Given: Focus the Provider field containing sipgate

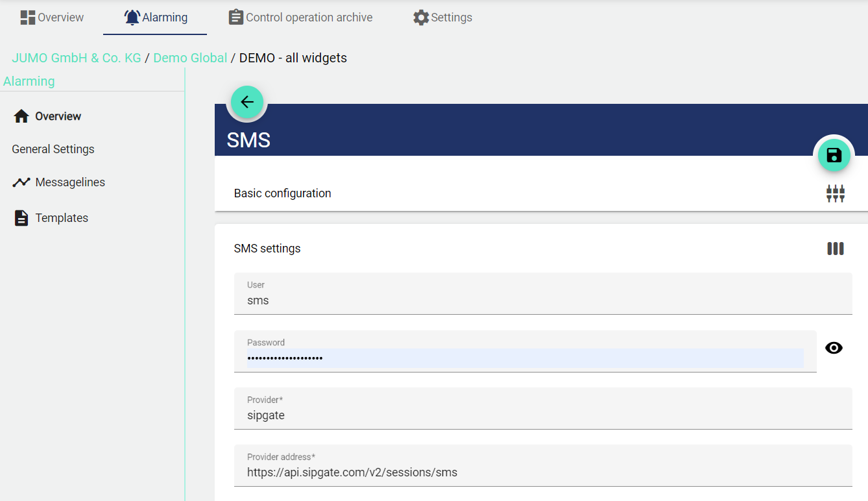Looking at the screenshot, I should 542,415.
